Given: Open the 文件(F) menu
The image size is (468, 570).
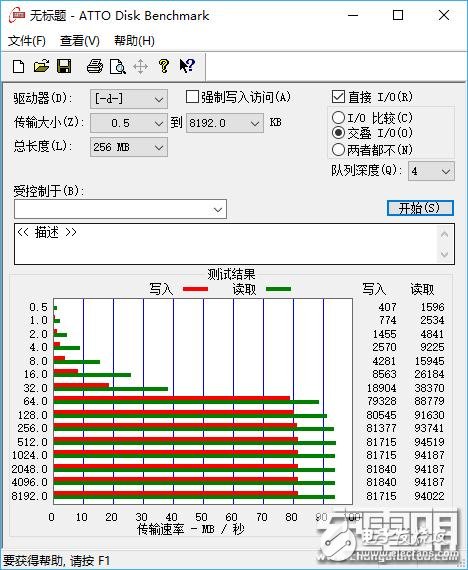Looking at the screenshot, I should click(x=27, y=41).
